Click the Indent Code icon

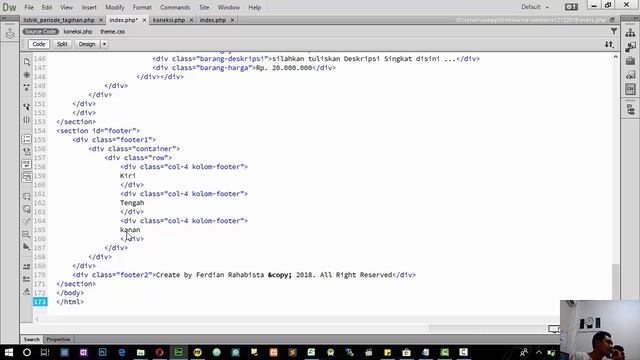click(27, 267)
